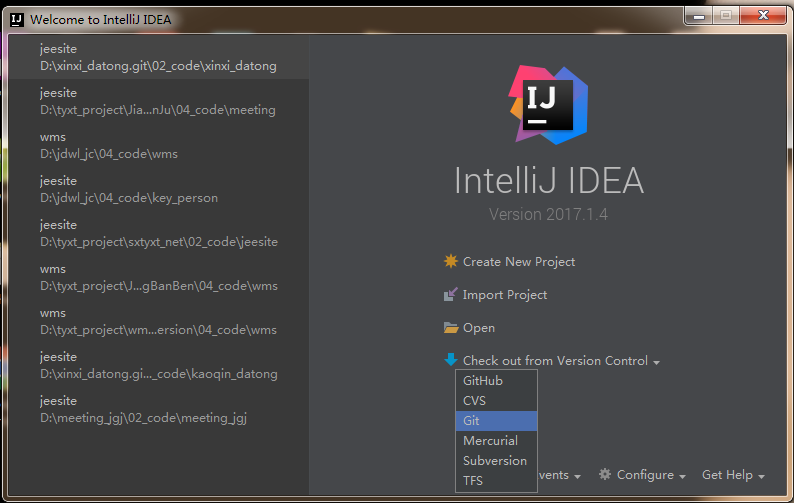This screenshot has width=794, height=503.
Task: Expand the Events dropdown arrow
Action: coord(577,476)
